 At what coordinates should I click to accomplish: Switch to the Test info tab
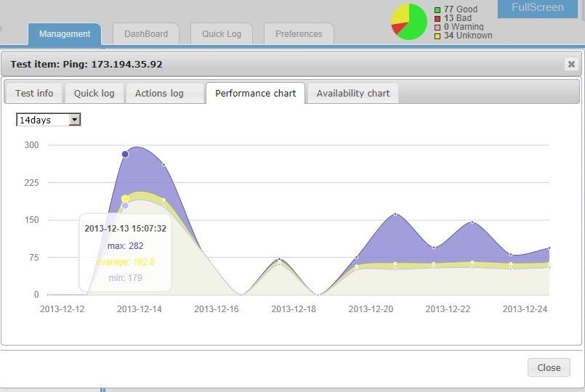pos(34,93)
